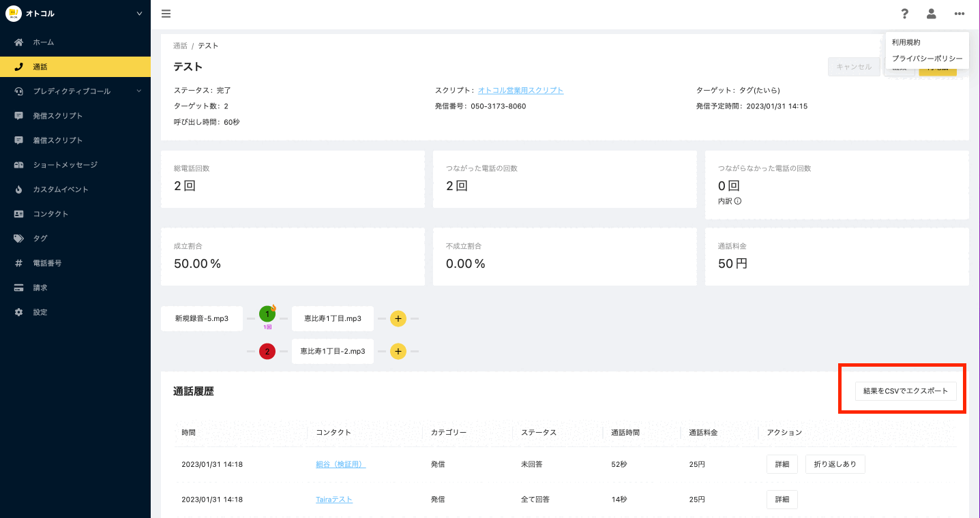Click the three-dots more icon
This screenshot has width=980, height=518.
pyautogui.click(x=960, y=14)
